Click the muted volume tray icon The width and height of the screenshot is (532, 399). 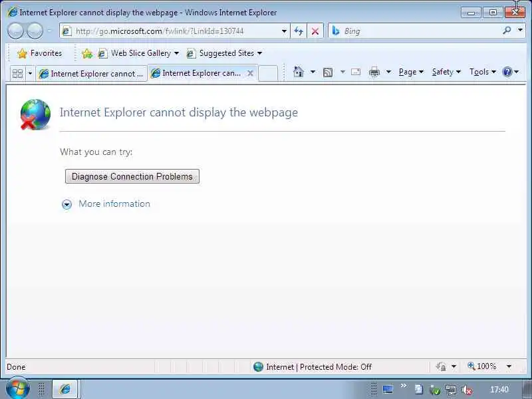(x=467, y=390)
